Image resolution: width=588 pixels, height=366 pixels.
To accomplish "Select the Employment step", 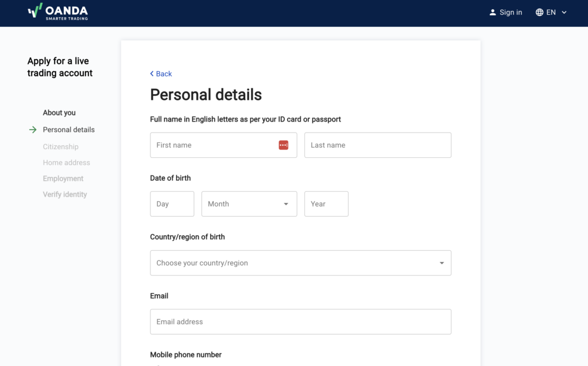I will pyautogui.click(x=63, y=178).
